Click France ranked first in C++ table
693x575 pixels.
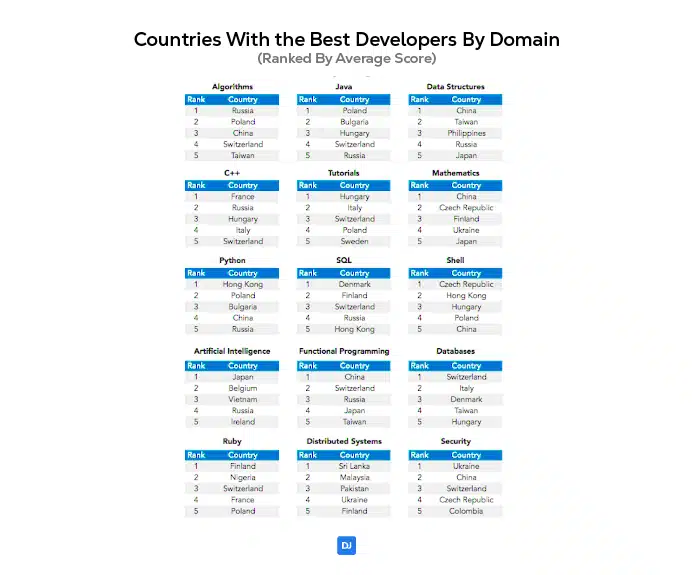242,197
